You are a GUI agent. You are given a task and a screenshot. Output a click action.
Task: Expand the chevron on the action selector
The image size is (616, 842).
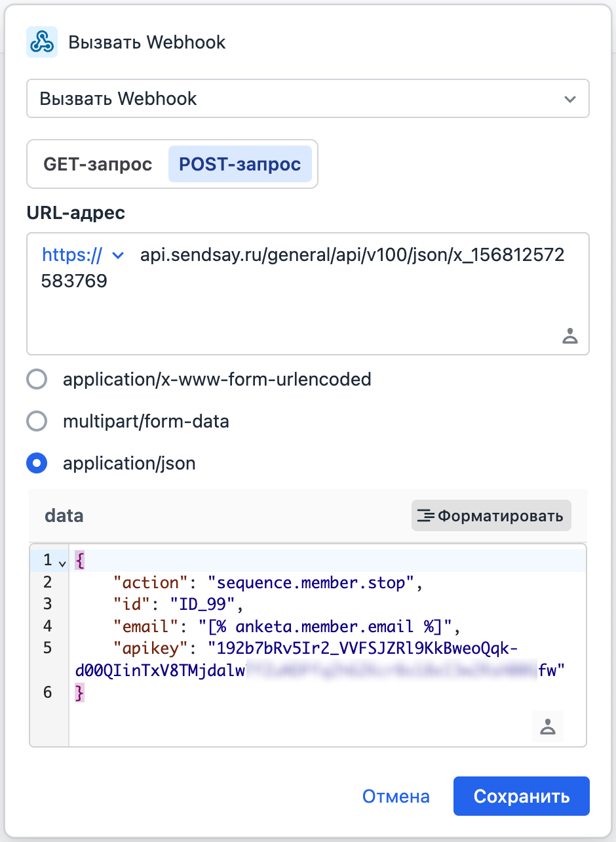(x=569, y=98)
